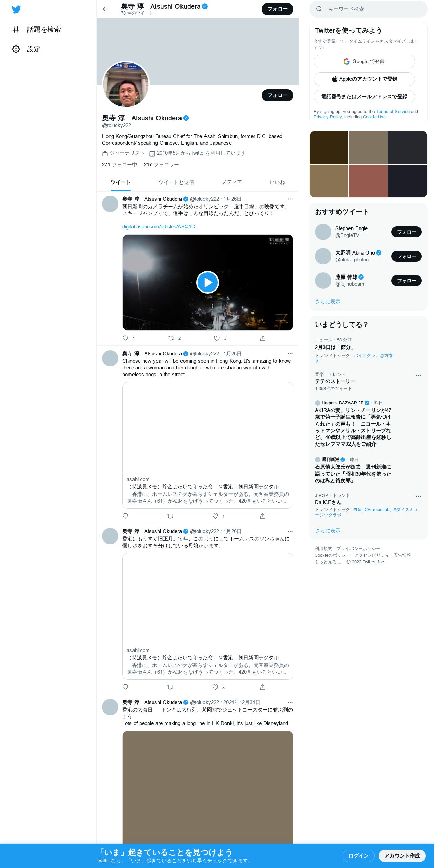This screenshot has height=868, width=434.
Task: Switch to いいね tab
Action: (x=277, y=183)
